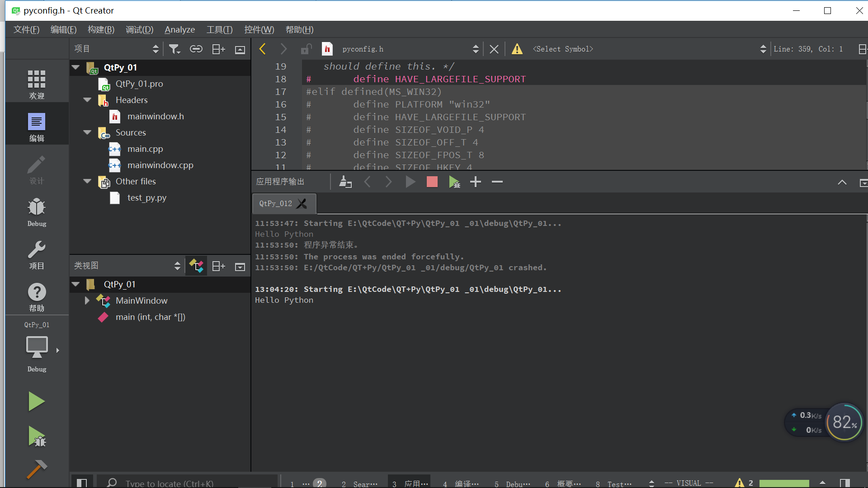Click the green Run button

36,401
